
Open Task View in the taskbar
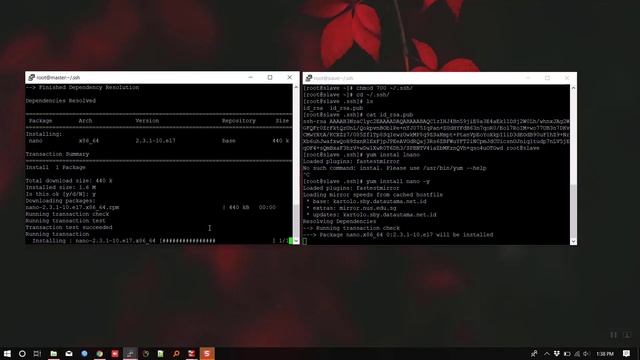[37, 353]
